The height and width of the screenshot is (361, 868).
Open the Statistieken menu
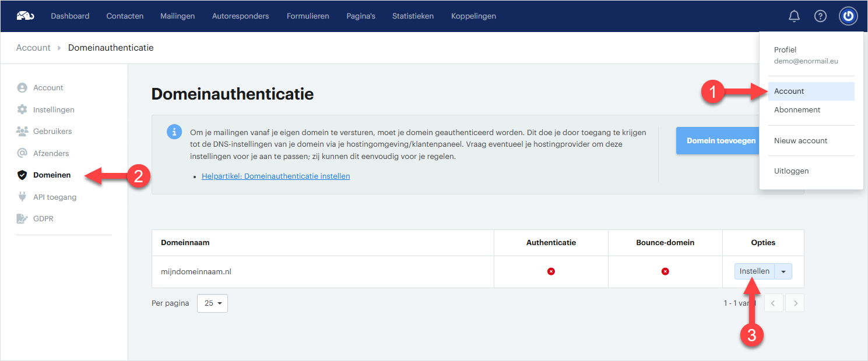pos(413,16)
